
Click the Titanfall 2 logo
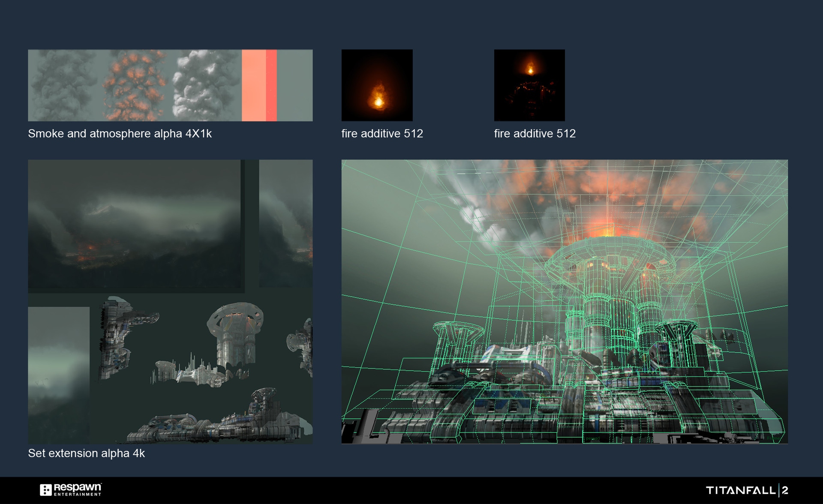tap(747, 490)
